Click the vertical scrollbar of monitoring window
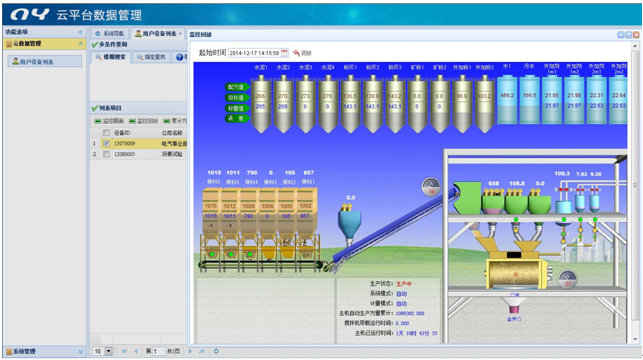The height and width of the screenshot is (360, 643). coord(635,189)
